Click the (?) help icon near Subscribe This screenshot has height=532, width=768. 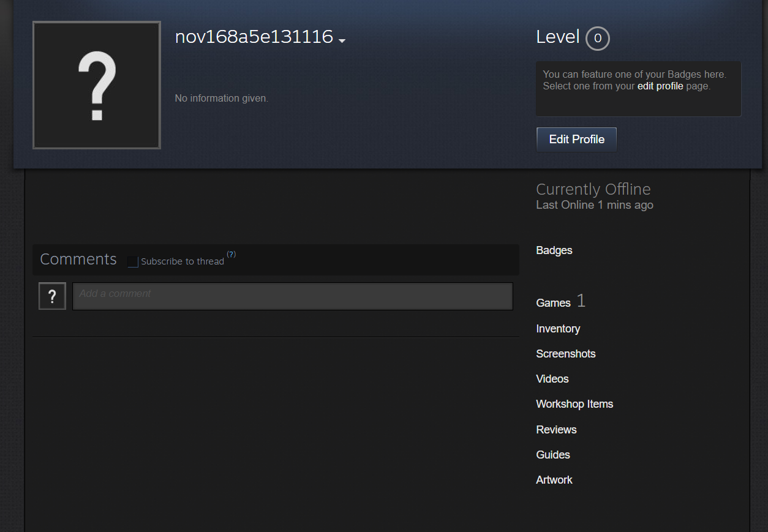point(231,255)
